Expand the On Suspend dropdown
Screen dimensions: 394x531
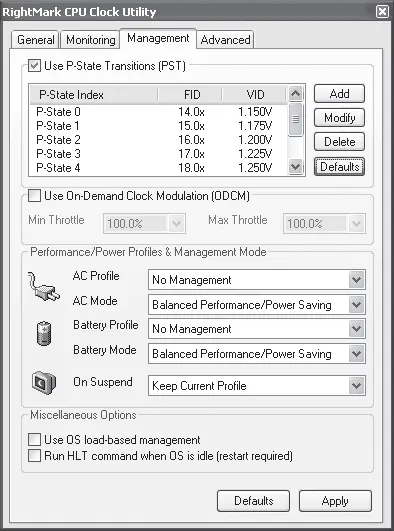click(356, 385)
